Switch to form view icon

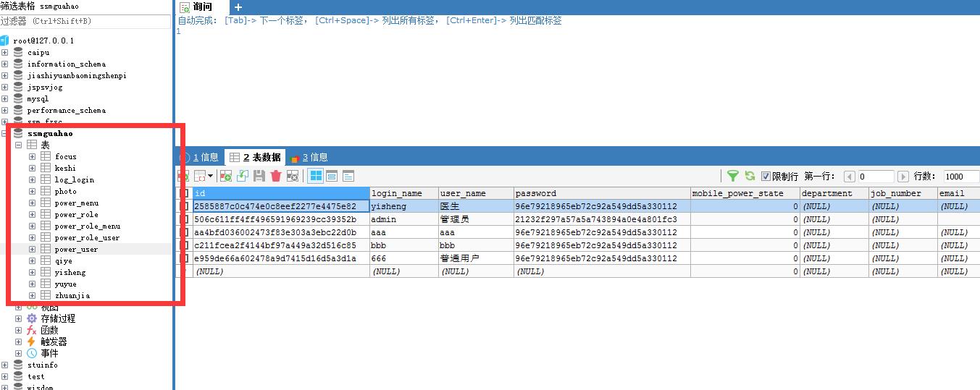(x=332, y=176)
